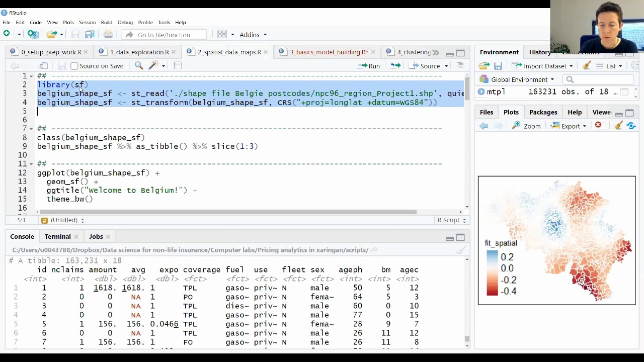Open the Global Environment dropdown
The width and height of the screenshot is (644, 362).
(x=517, y=79)
